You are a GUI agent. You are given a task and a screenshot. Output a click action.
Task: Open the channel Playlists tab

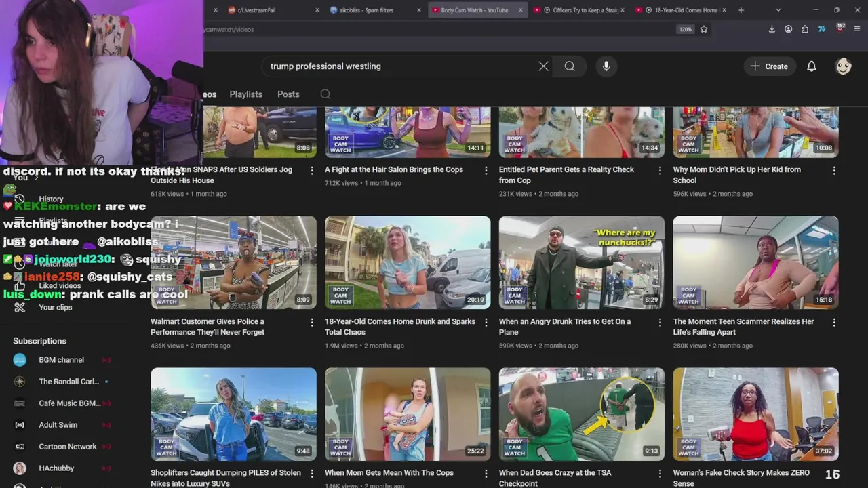pos(245,94)
